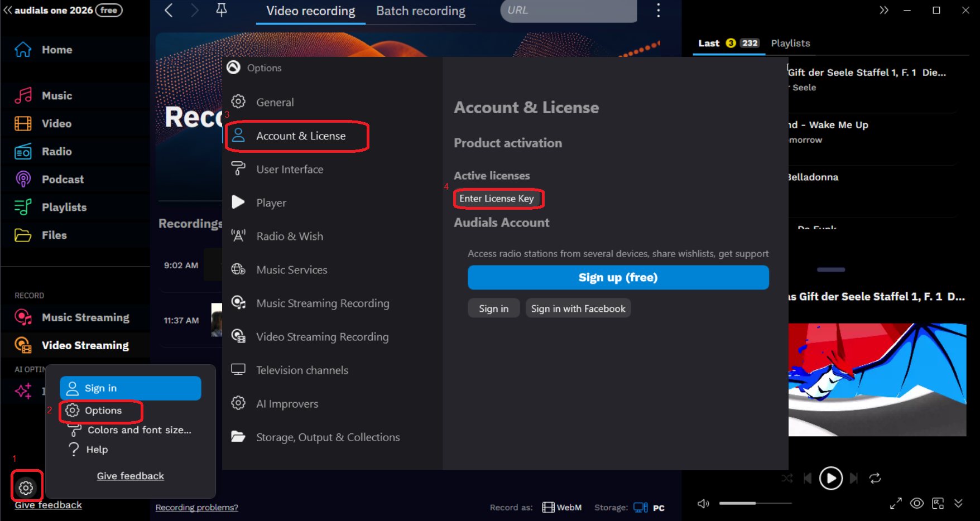Select Radio in the left sidebar

[x=56, y=151]
